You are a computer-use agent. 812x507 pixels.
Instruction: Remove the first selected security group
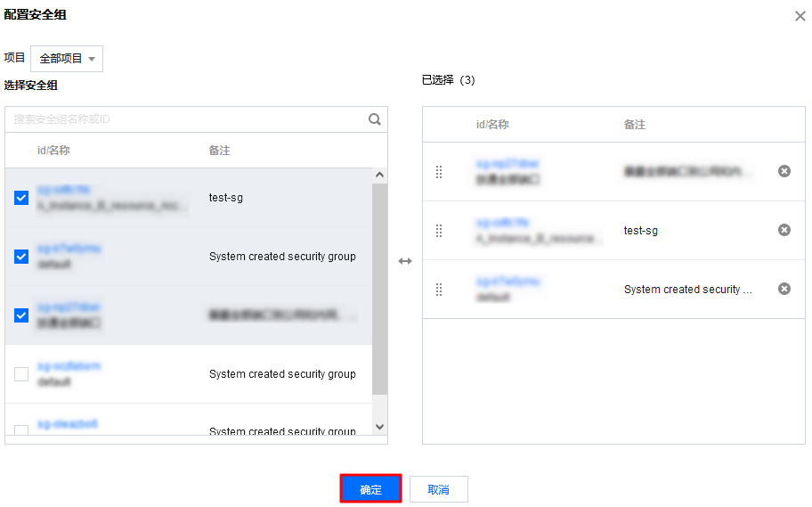784,171
